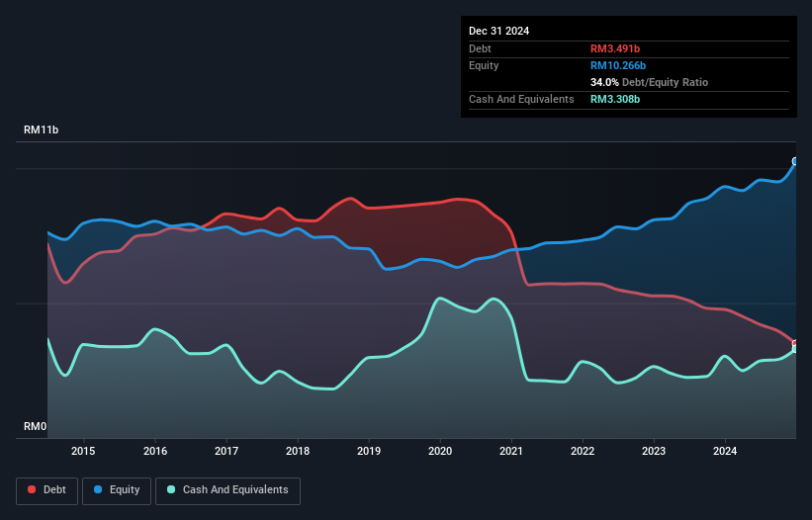Screen dimensions: 812x520
Task: Click the 2018 x-axis label
Action: (298, 451)
